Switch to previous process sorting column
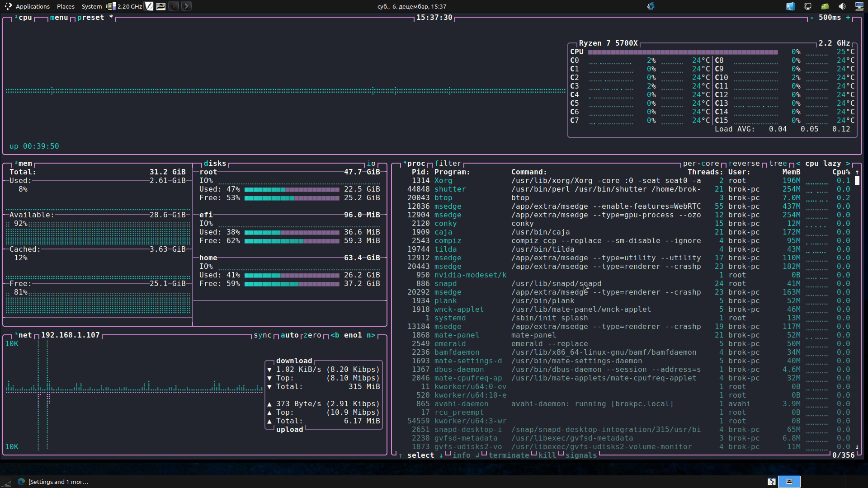This screenshot has width=868, height=488. 798,164
